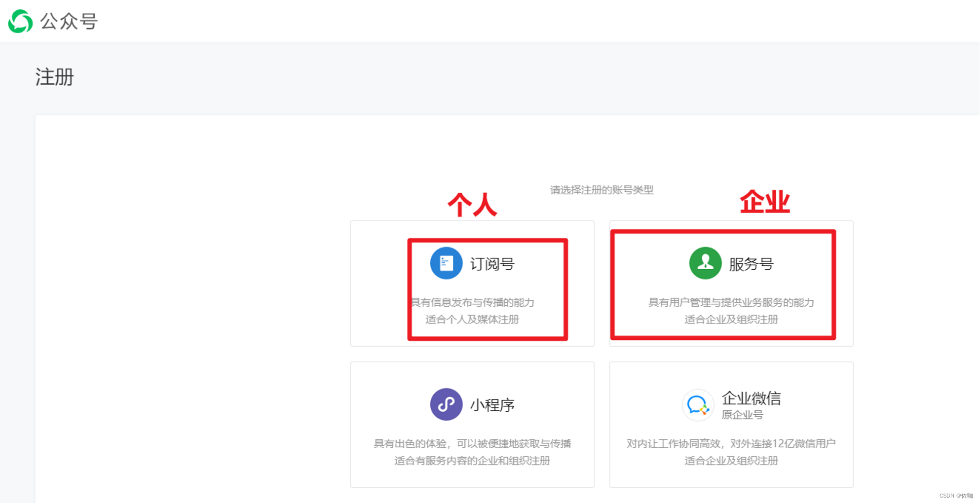This screenshot has height=503, width=980.
Task: Choose the 小程序 title
Action: click(x=492, y=405)
